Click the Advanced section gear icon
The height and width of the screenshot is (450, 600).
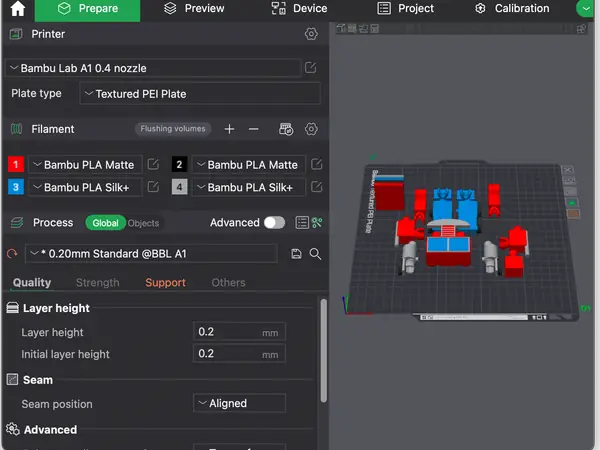click(13, 429)
